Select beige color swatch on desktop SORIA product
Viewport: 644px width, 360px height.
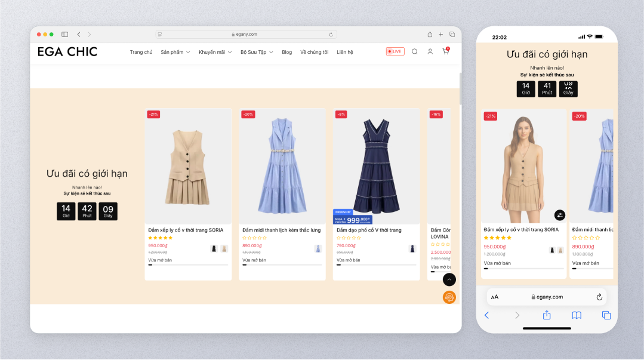click(x=224, y=248)
